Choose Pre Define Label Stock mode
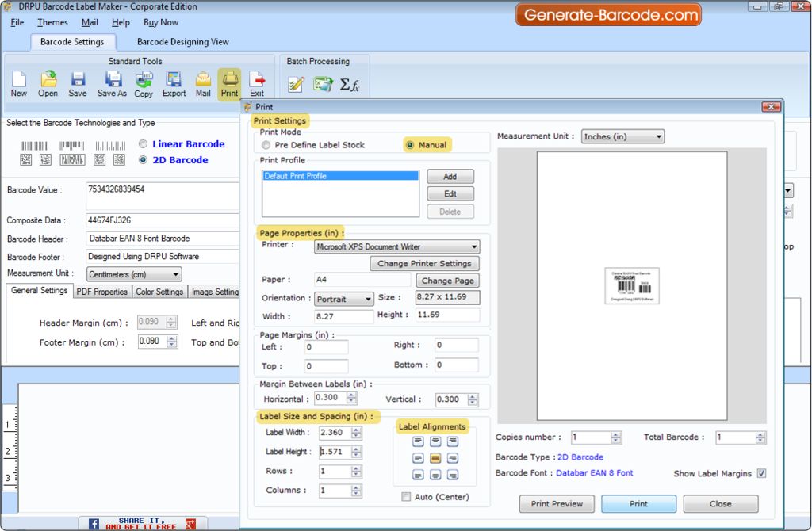This screenshot has width=812, height=531. pyautogui.click(x=266, y=145)
